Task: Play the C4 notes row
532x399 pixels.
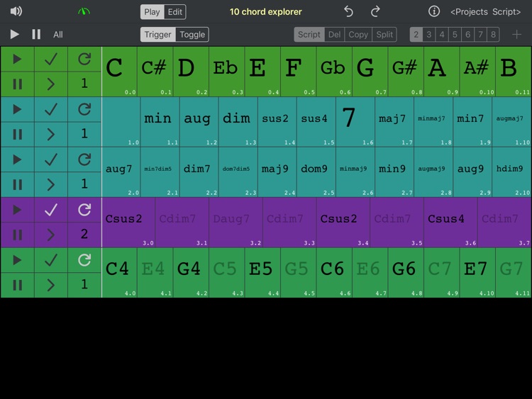Action: [x=17, y=260]
